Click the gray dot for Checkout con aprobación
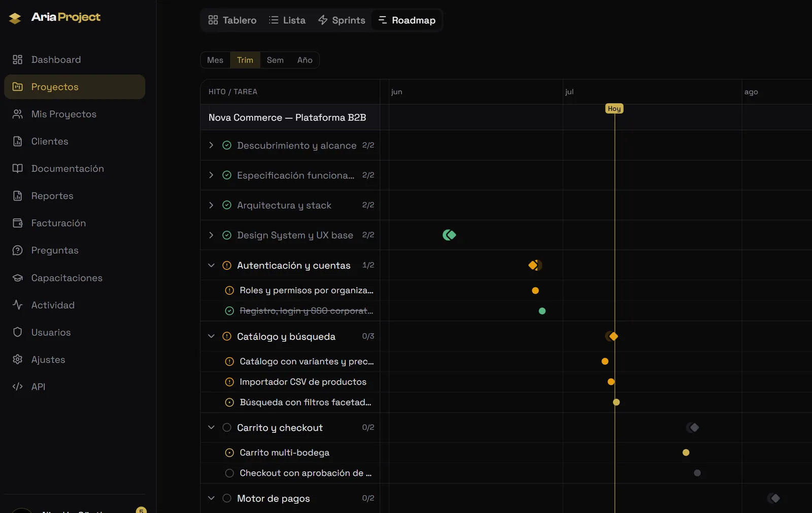The height and width of the screenshot is (513, 812). pos(697,473)
